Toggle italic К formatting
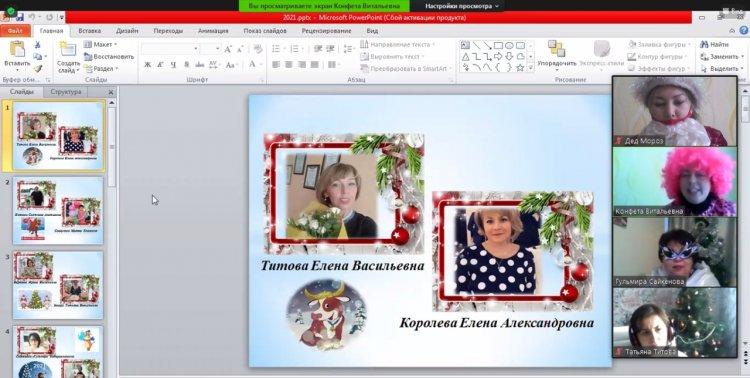 tap(160, 65)
